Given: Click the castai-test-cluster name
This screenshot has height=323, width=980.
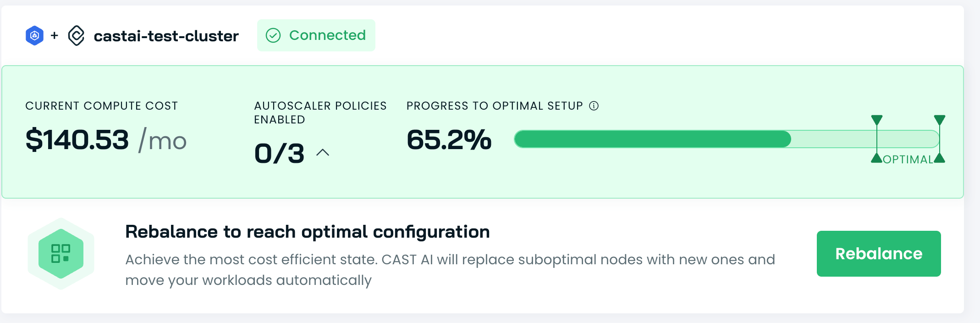Looking at the screenshot, I should 166,36.
